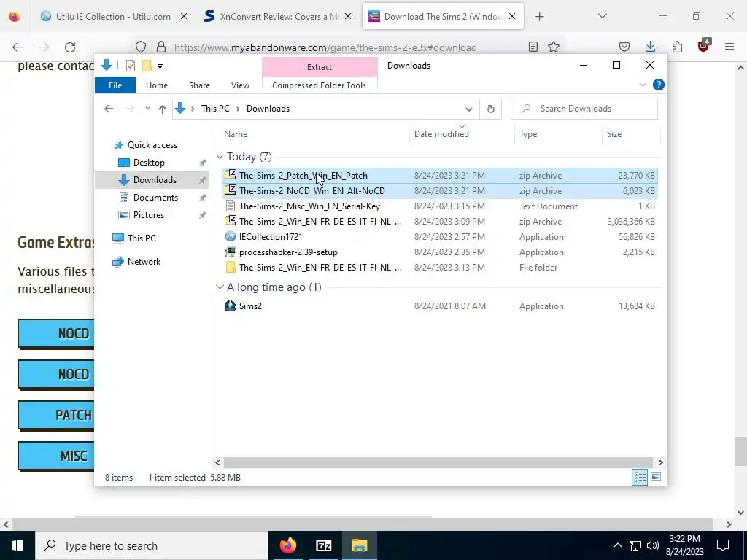Open Firefox downloads panel arrow icon
The width and height of the screenshot is (747, 560).
tap(650, 47)
